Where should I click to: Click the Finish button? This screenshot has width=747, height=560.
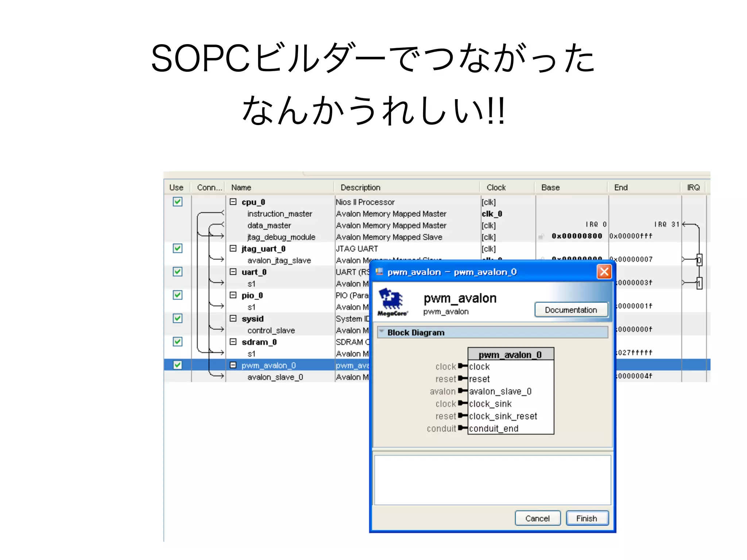587,518
